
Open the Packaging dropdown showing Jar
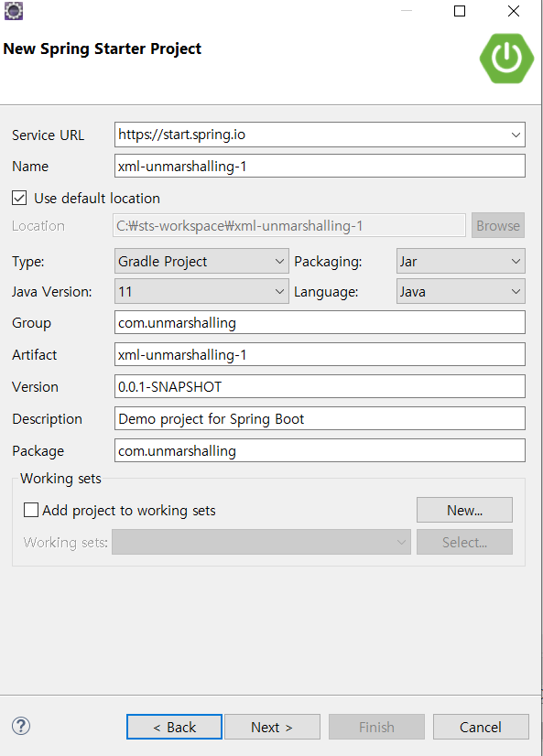click(461, 262)
